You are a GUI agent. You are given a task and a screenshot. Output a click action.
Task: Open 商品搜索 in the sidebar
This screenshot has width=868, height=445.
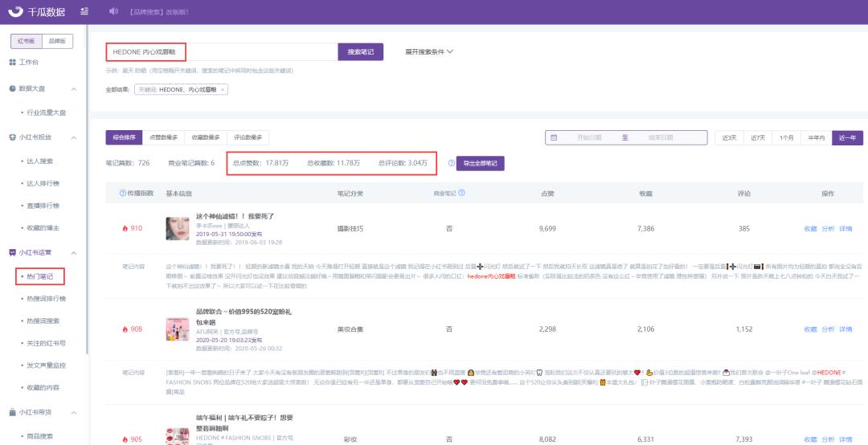point(39,436)
